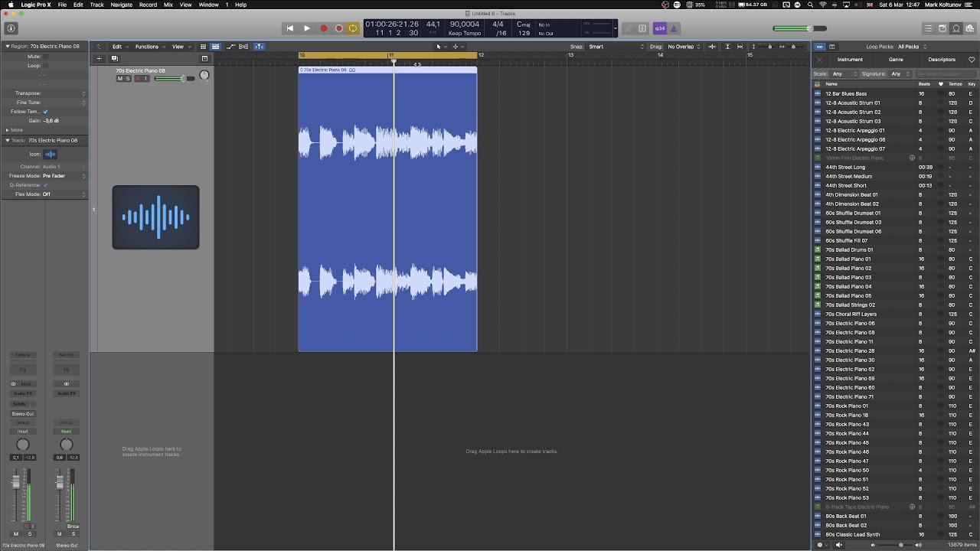This screenshot has width=980, height=551.
Task: Click the Search Loops input field
Action: 946,74
